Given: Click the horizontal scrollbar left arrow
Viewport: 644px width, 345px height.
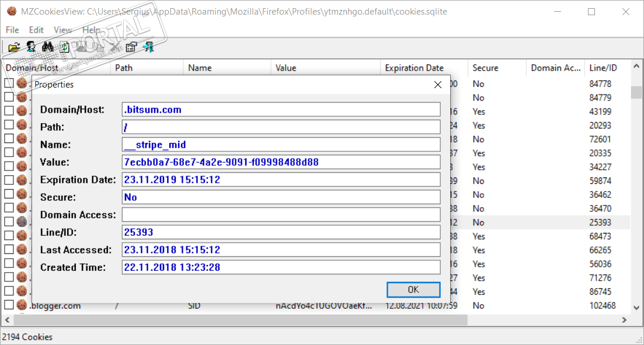Looking at the screenshot, I should point(7,319).
